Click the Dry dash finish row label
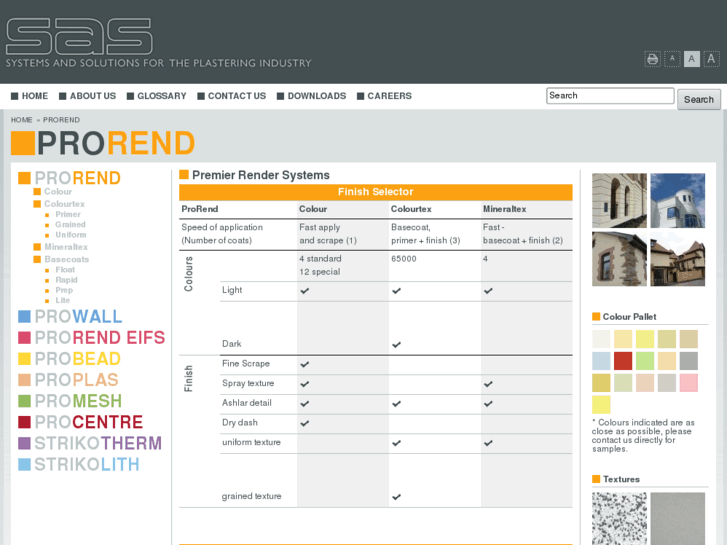This screenshot has height=545, width=727. pos(239,423)
